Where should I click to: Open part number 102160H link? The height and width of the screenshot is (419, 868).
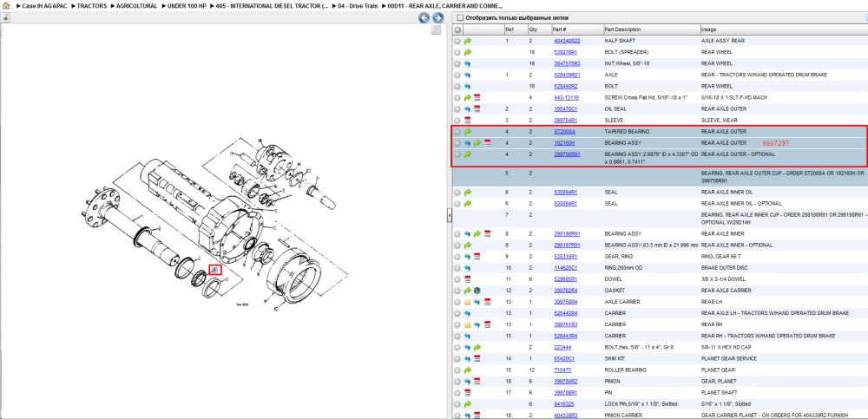click(x=565, y=143)
